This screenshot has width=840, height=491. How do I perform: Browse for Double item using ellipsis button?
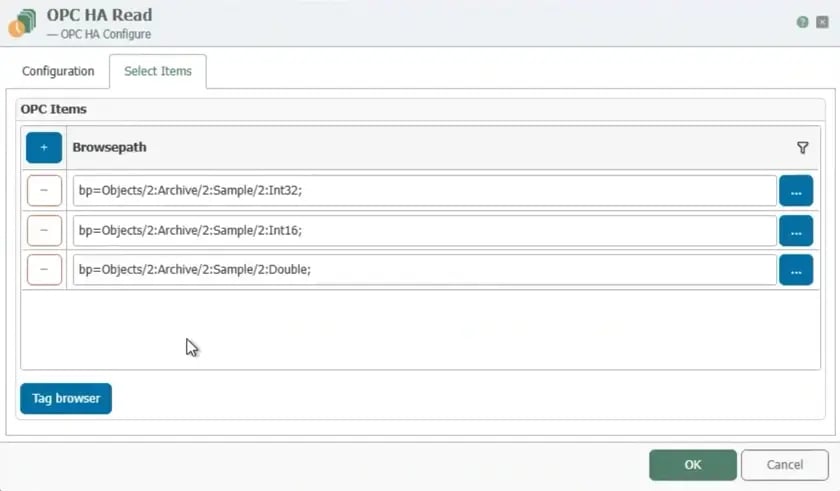click(x=795, y=269)
